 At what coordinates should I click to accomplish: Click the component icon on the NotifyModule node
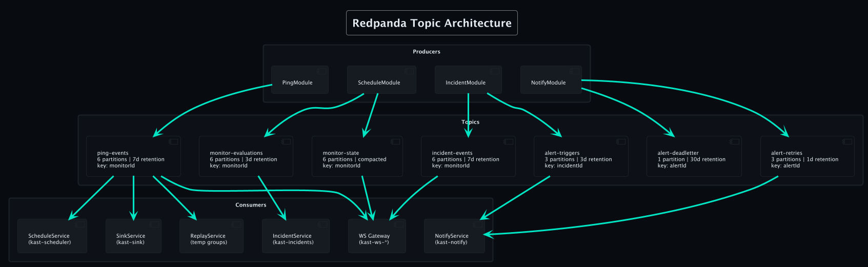tap(574, 71)
